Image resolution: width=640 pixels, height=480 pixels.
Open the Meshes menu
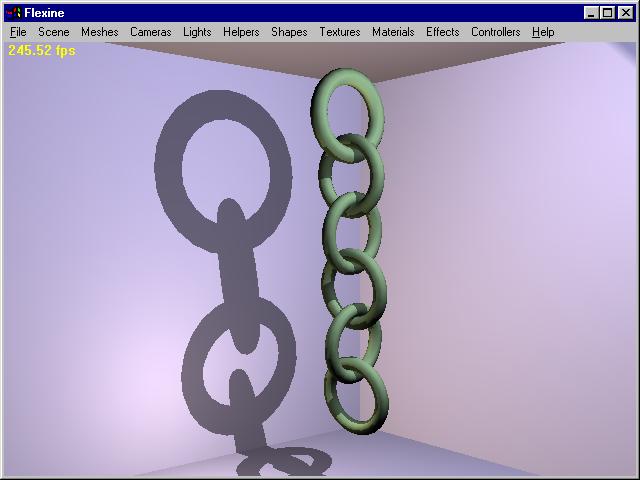(100, 32)
